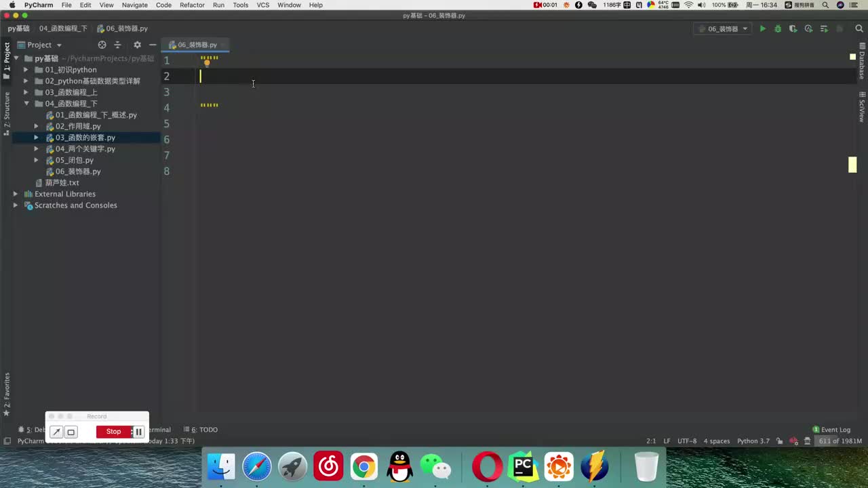
Task: Expand the 03_函数编程_上 folder
Action: pyautogui.click(x=26, y=92)
